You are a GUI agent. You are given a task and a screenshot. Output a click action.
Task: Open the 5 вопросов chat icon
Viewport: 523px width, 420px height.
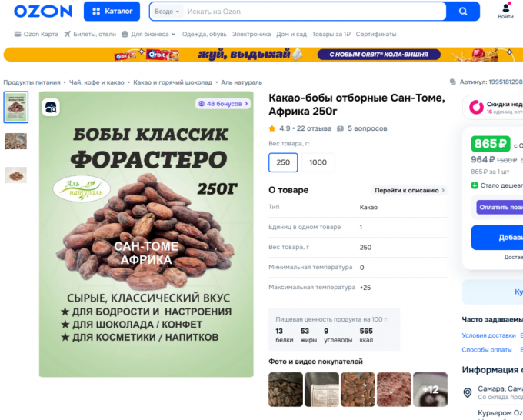340,128
